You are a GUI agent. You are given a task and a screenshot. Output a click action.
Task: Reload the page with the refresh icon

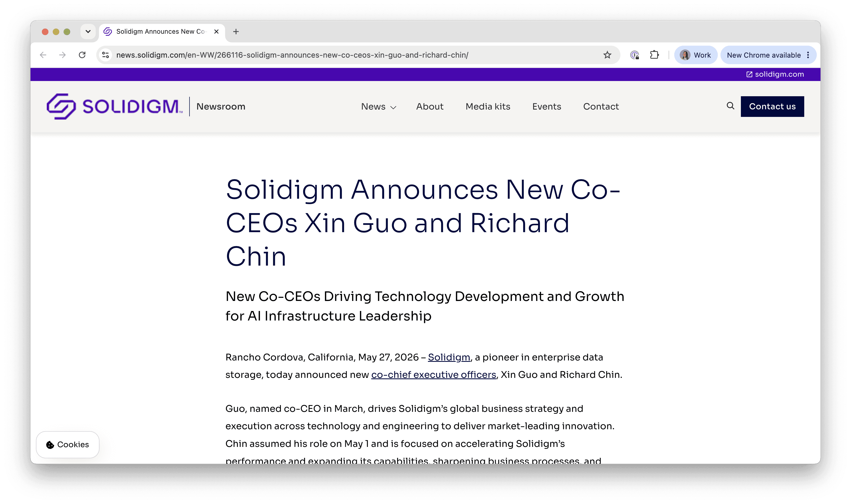(x=82, y=55)
